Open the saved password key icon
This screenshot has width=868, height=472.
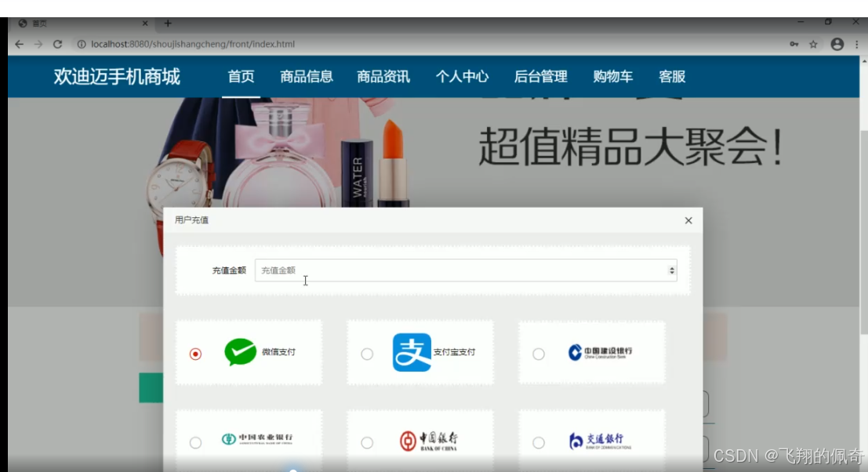pos(794,44)
